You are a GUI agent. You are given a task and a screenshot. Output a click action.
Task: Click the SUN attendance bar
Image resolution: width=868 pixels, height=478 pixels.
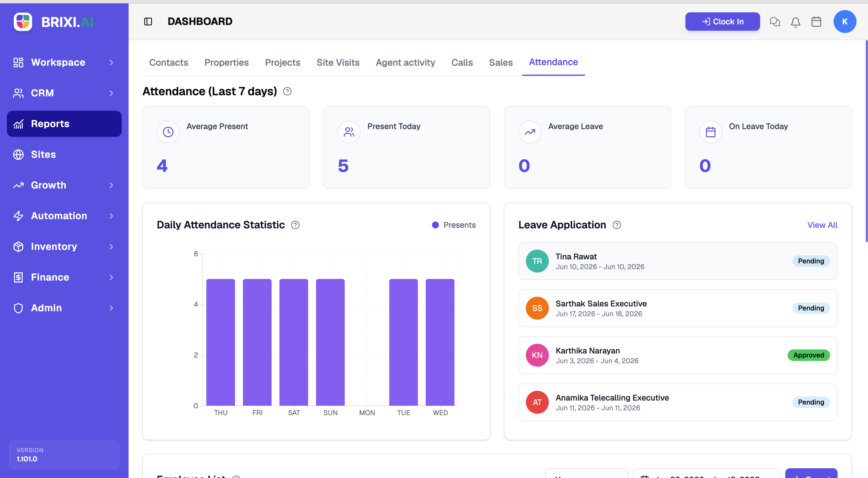coord(330,342)
